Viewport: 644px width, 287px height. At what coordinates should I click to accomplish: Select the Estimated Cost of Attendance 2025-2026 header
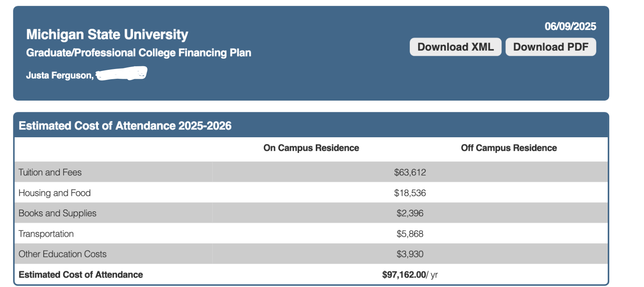point(125,126)
